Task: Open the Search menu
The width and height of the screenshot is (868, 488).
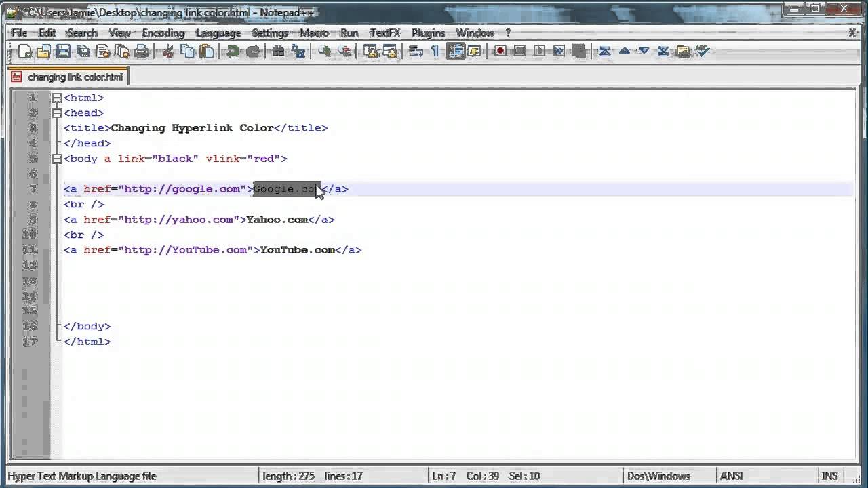Action: pyautogui.click(x=82, y=33)
